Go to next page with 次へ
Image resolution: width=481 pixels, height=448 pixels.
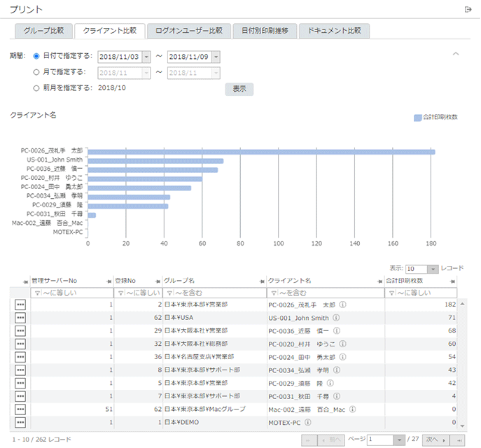pos(435,439)
